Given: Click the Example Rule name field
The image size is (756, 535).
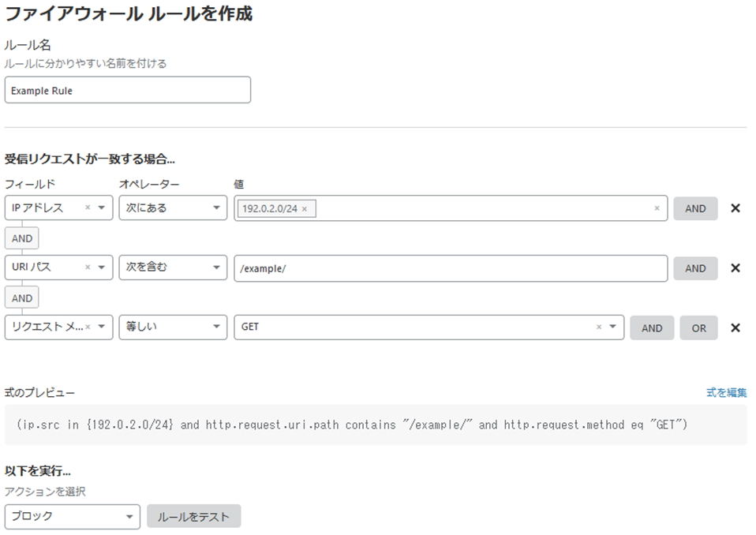Looking at the screenshot, I should (x=127, y=89).
